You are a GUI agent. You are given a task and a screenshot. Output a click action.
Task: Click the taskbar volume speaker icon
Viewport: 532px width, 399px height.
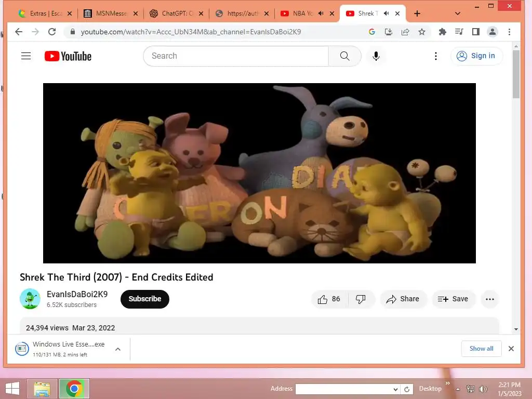(483, 389)
